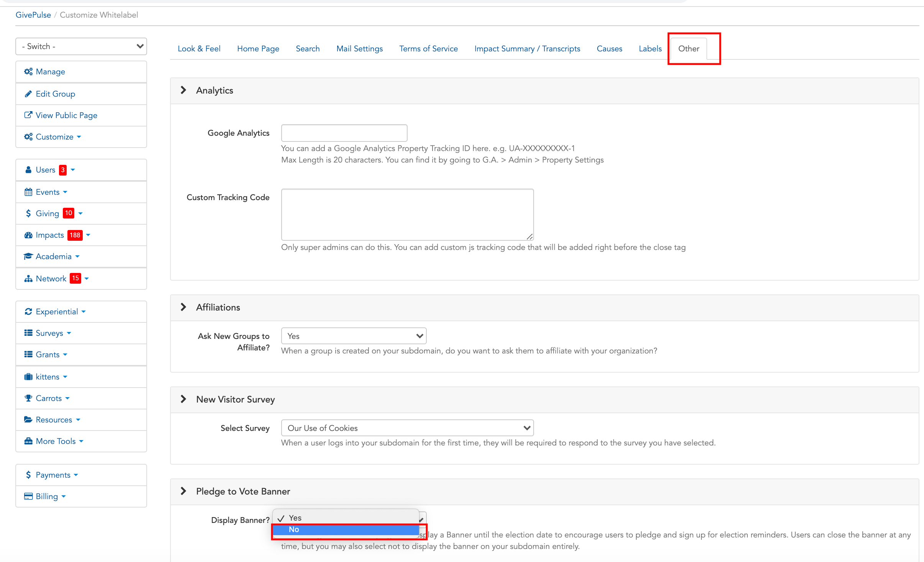Click the Billing credit card icon
The height and width of the screenshot is (562, 924).
click(x=28, y=496)
